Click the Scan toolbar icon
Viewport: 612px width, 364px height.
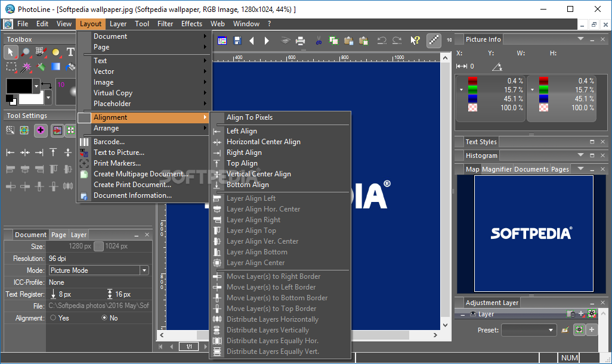click(285, 40)
